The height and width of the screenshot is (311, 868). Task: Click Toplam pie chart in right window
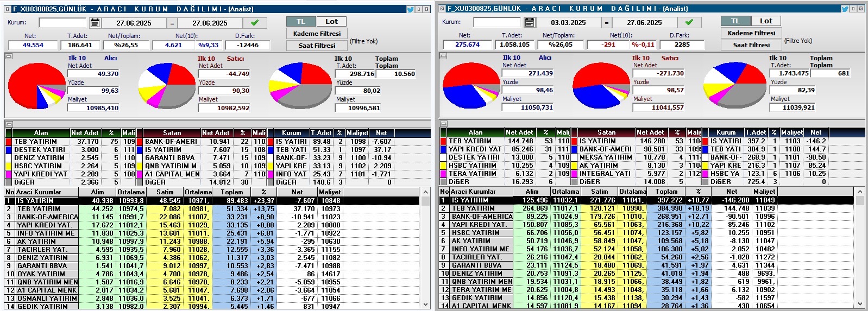(735, 85)
